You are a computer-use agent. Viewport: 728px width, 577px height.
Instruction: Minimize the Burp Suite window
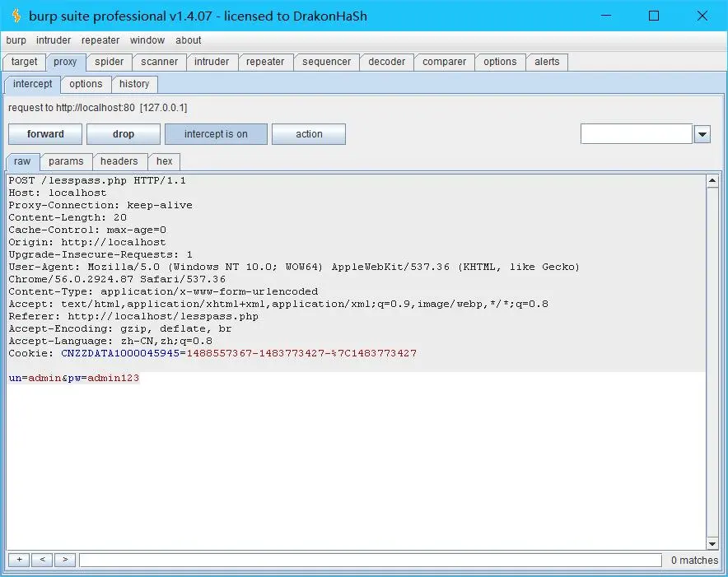606,16
